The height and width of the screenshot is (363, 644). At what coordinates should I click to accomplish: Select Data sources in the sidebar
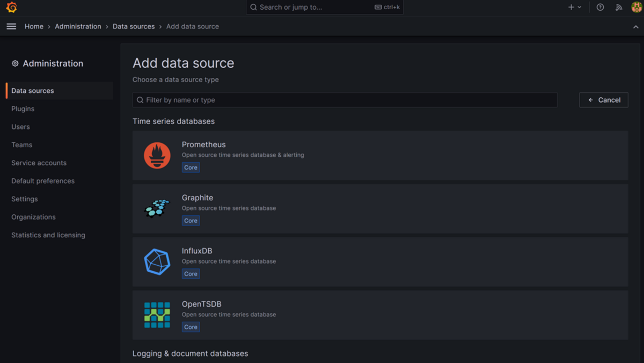(60, 91)
